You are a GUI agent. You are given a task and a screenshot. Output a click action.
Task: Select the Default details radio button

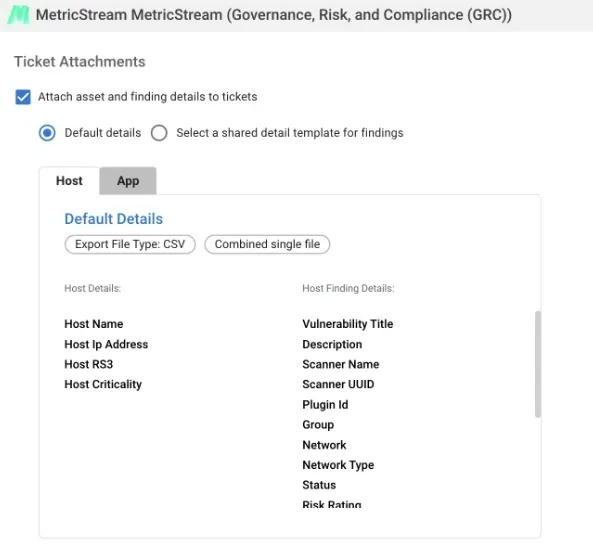(47, 133)
